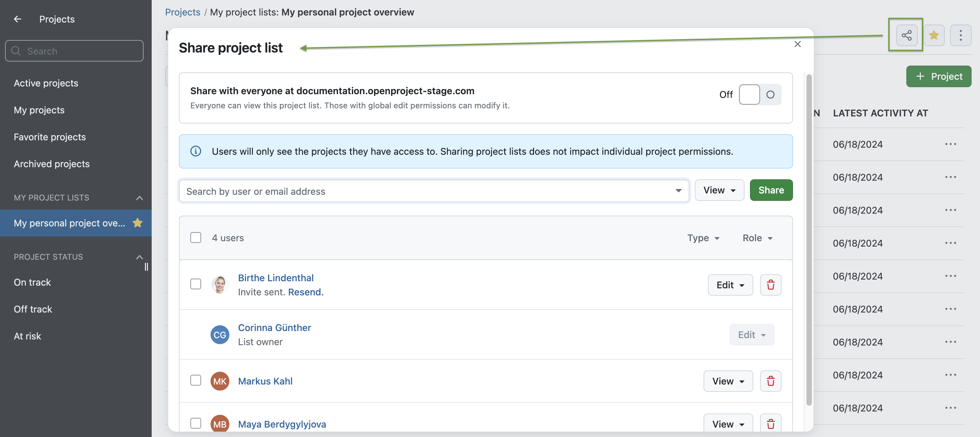
Task: Toggle the share with everyone switch on
Action: (x=759, y=94)
